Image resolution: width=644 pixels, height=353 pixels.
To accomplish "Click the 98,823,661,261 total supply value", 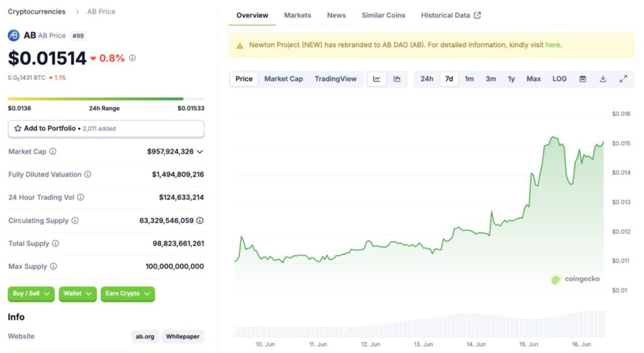I will tap(178, 244).
